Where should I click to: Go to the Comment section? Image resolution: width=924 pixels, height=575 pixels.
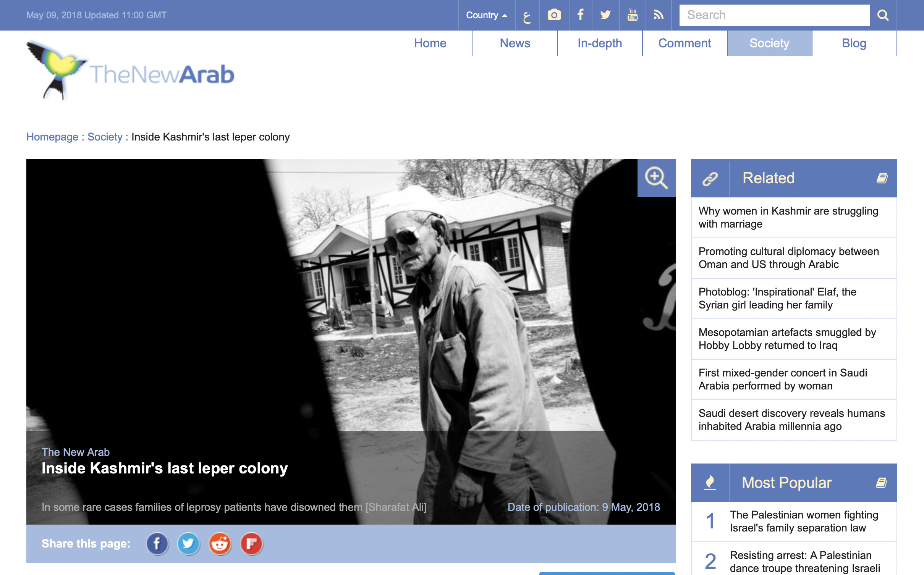click(x=685, y=43)
